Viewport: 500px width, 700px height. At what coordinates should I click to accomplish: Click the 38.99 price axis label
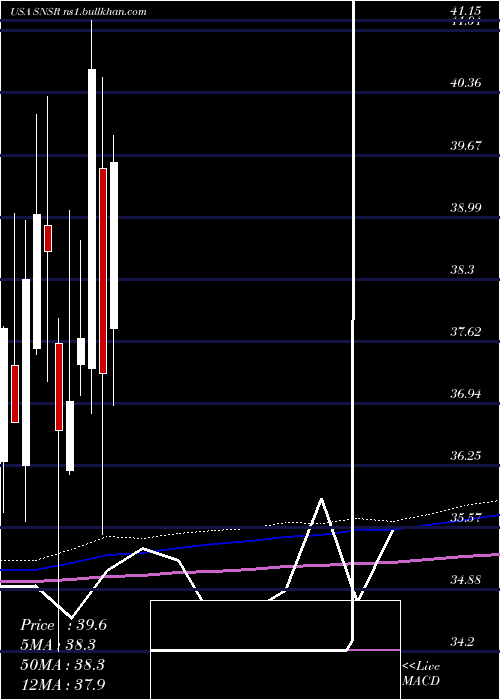tap(465, 207)
